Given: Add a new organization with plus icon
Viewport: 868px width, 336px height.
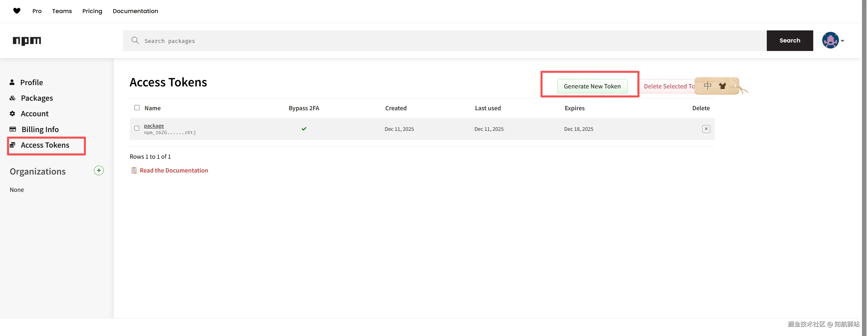Looking at the screenshot, I should [99, 171].
